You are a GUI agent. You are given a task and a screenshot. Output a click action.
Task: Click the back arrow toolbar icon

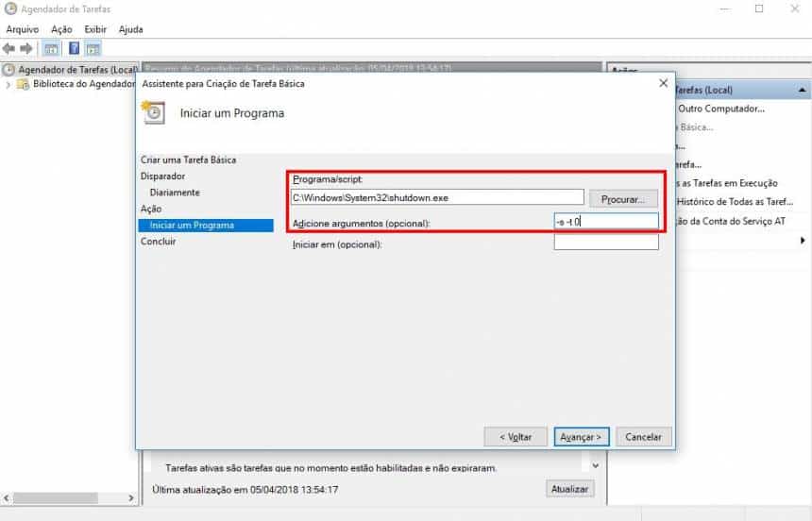[8, 49]
